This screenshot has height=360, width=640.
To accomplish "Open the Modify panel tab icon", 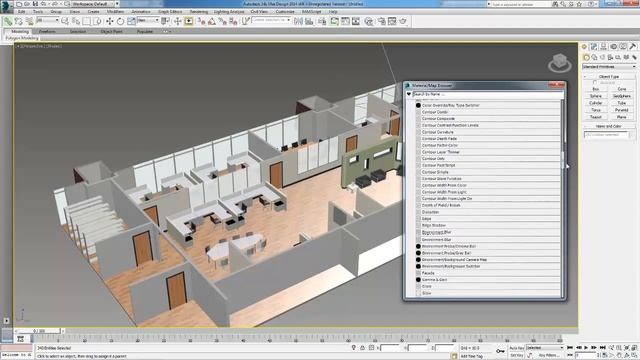I will click(x=594, y=47).
